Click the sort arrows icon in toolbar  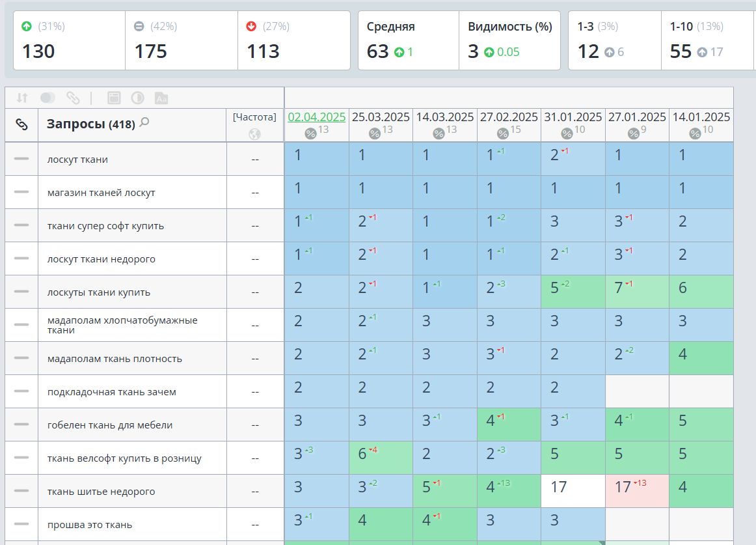click(x=21, y=98)
